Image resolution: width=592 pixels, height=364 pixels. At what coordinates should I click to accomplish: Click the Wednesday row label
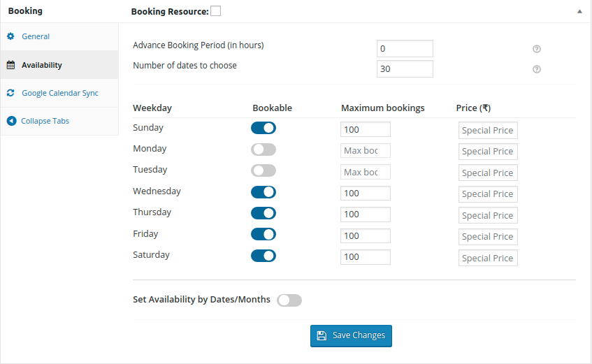point(157,191)
